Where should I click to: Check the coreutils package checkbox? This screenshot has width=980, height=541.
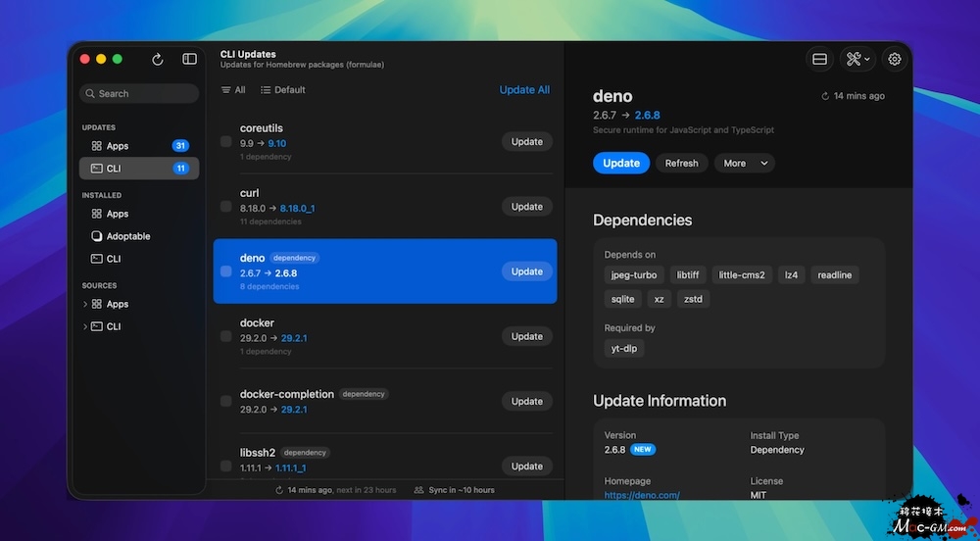click(226, 142)
